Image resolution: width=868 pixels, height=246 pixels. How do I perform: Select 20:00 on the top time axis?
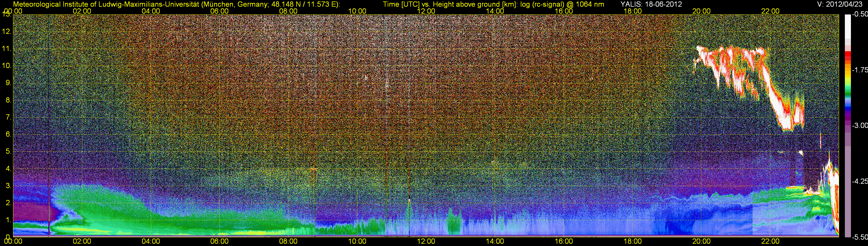(x=702, y=11)
